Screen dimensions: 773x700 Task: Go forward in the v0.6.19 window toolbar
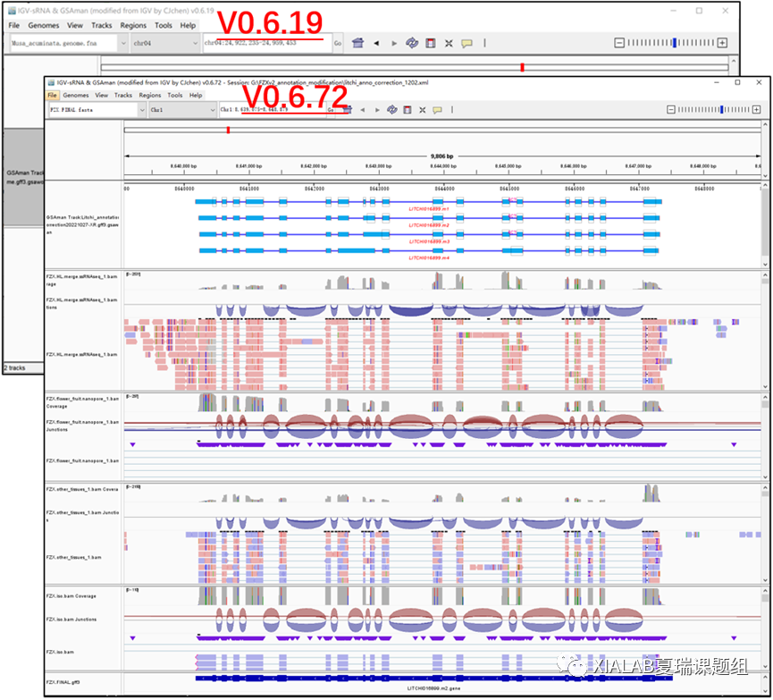(394, 44)
